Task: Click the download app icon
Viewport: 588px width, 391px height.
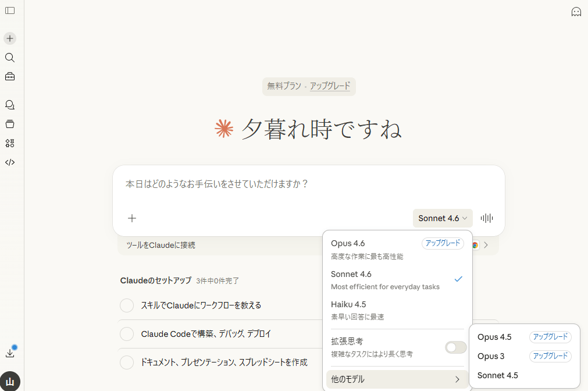Action: pyautogui.click(x=10, y=353)
